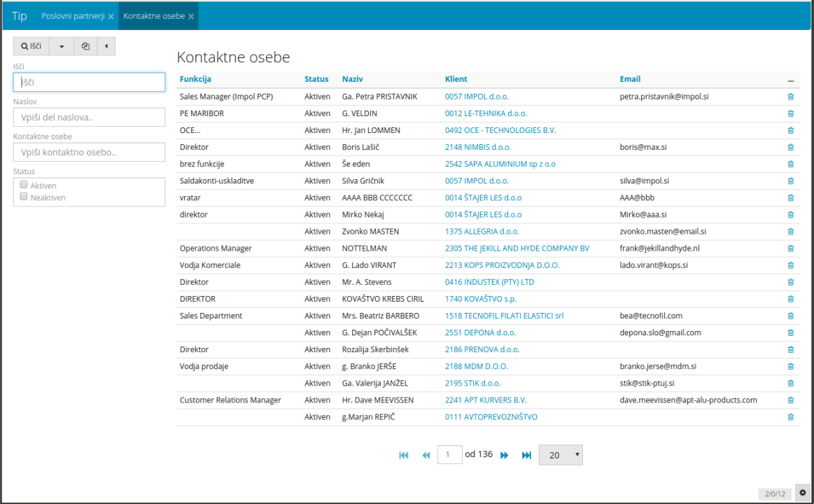Click trash icon for Boris Lašič row

790,147
